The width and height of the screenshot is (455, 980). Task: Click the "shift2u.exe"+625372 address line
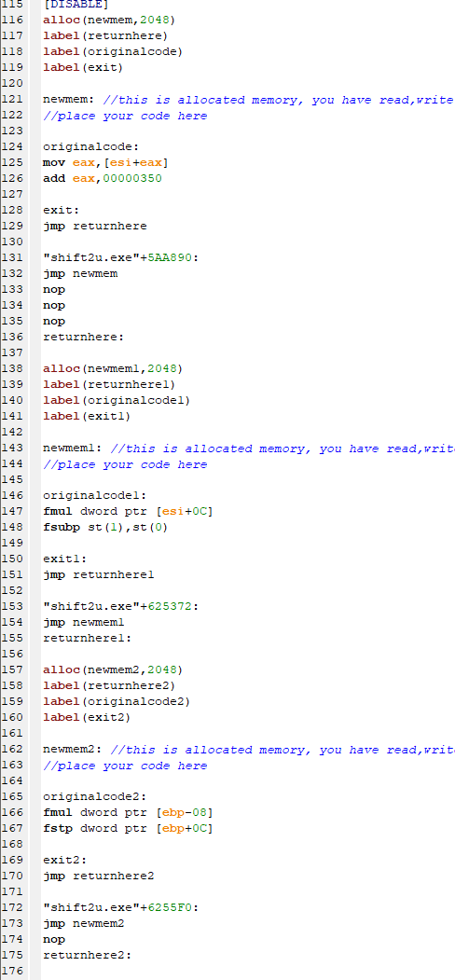coord(120,606)
